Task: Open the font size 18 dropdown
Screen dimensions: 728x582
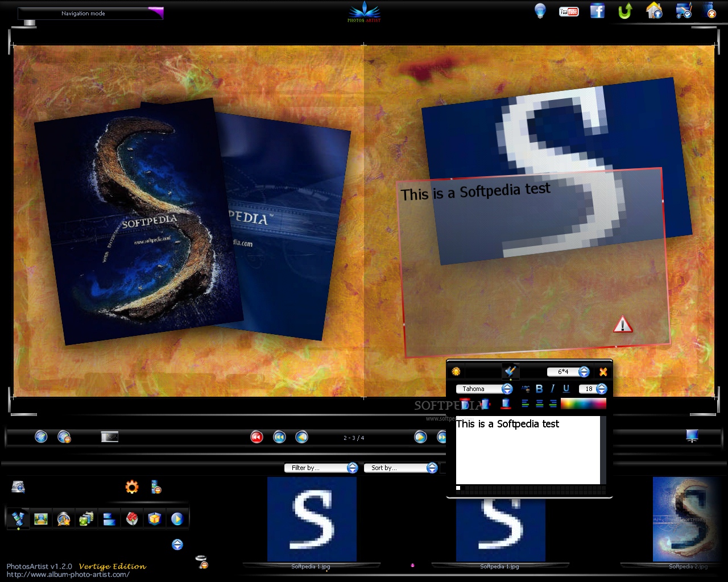Action: click(593, 389)
